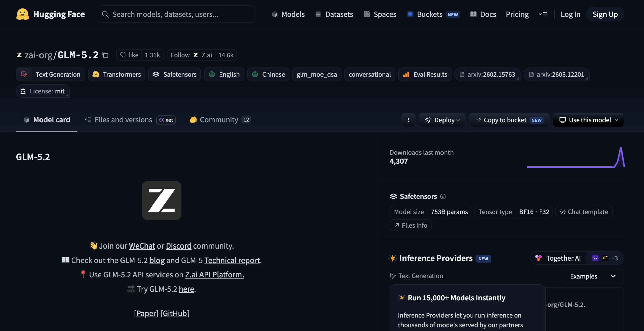Open the Discord link
This screenshot has height=331, width=644.
click(x=179, y=246)
